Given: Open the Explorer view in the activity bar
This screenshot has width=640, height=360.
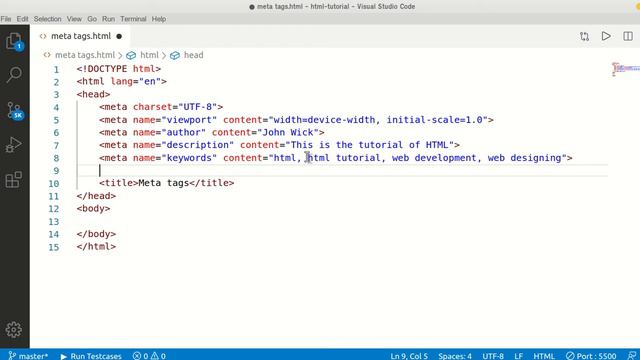Looking at the screenshot, I should [14, 42].
